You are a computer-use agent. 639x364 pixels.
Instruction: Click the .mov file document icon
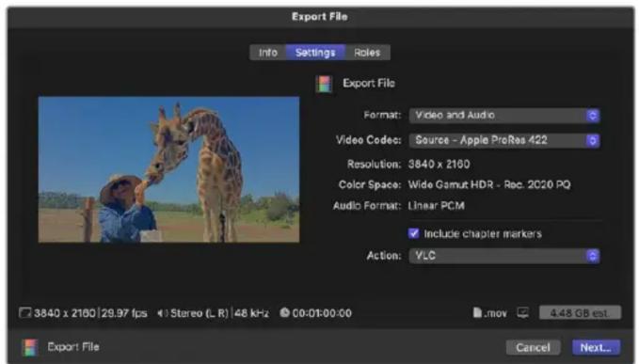(477, 312)
